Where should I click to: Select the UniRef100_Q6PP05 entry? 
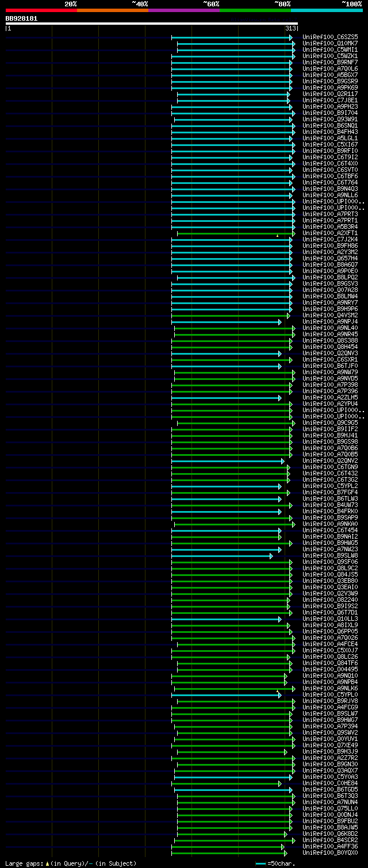[330, 631]
